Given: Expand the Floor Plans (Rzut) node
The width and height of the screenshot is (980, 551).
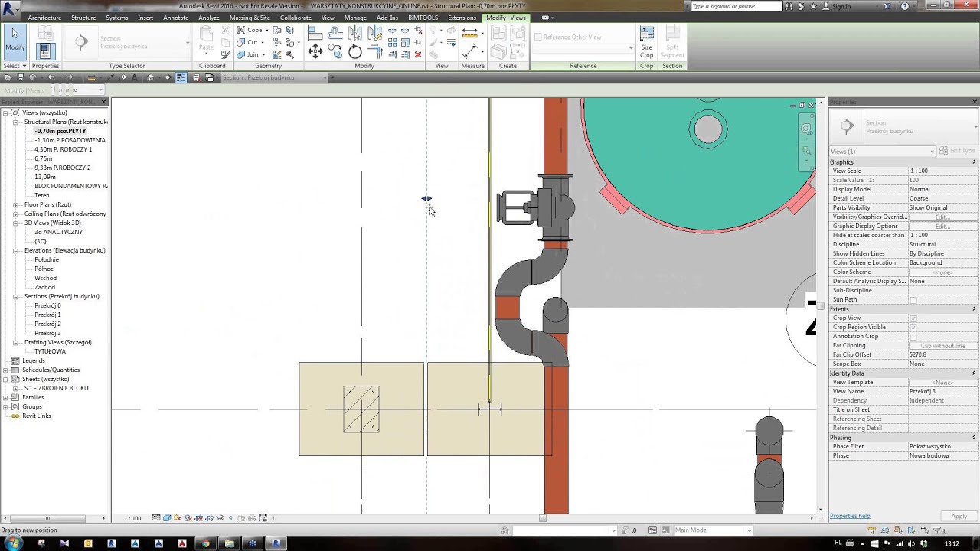Looking at the screenshot, I should pyautogui.click(x=15, y=204).
